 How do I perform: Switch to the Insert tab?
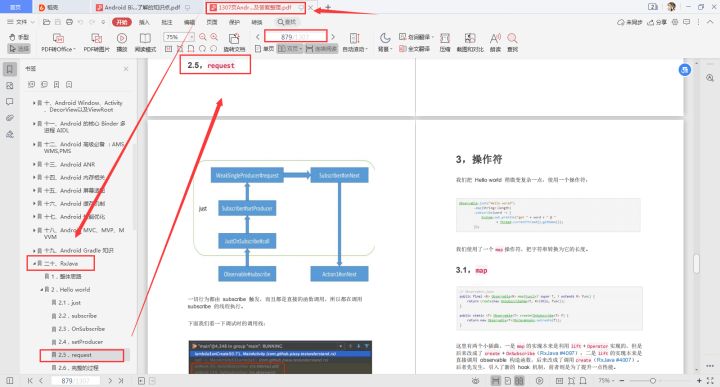(x=144, y=22)
